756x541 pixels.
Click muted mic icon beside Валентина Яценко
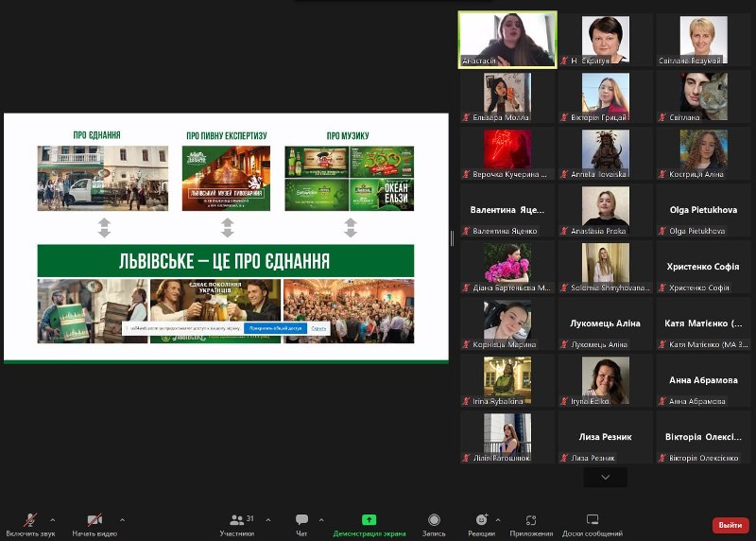tap(466, 231)
